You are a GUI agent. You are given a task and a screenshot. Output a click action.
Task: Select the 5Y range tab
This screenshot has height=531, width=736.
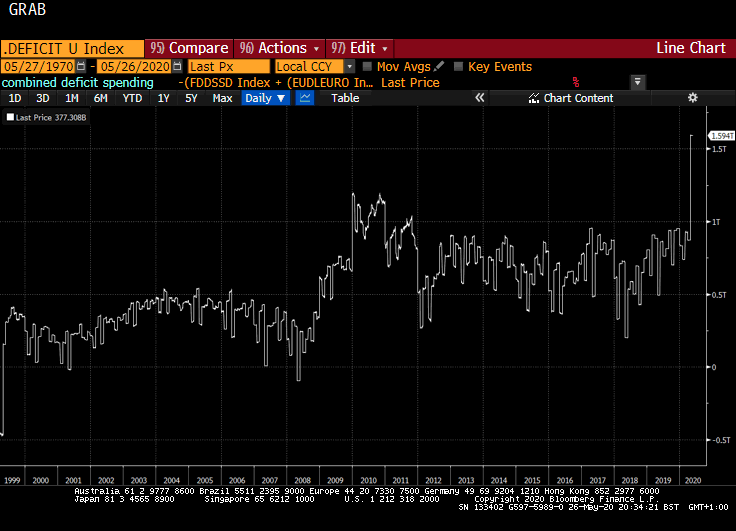(191, 98)
